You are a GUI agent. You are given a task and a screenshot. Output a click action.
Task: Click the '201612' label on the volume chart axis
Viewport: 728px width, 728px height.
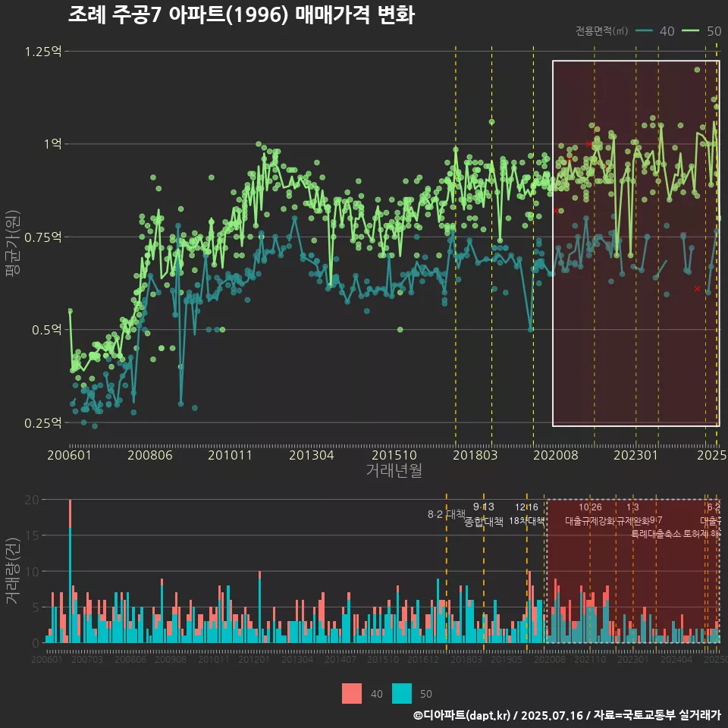point(423,659)
